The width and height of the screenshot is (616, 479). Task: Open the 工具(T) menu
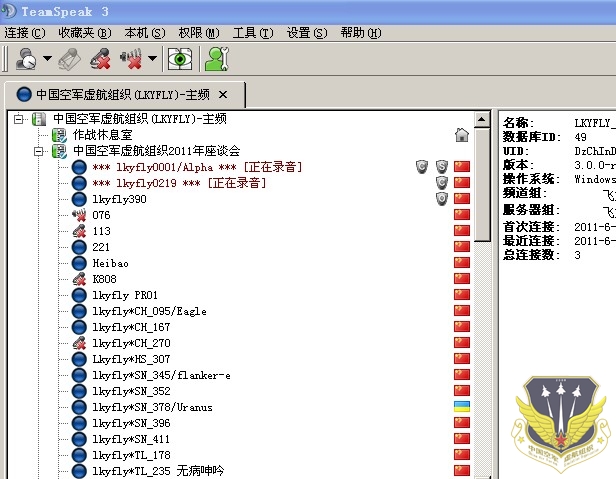253,33
